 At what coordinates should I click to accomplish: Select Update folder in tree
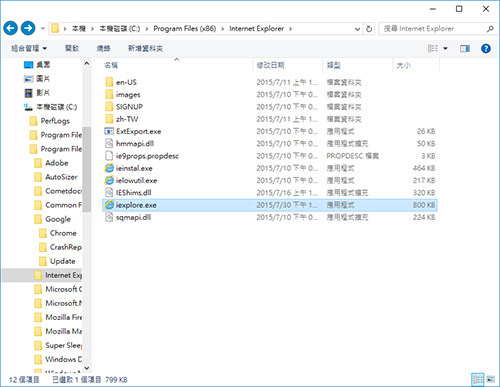57,261
